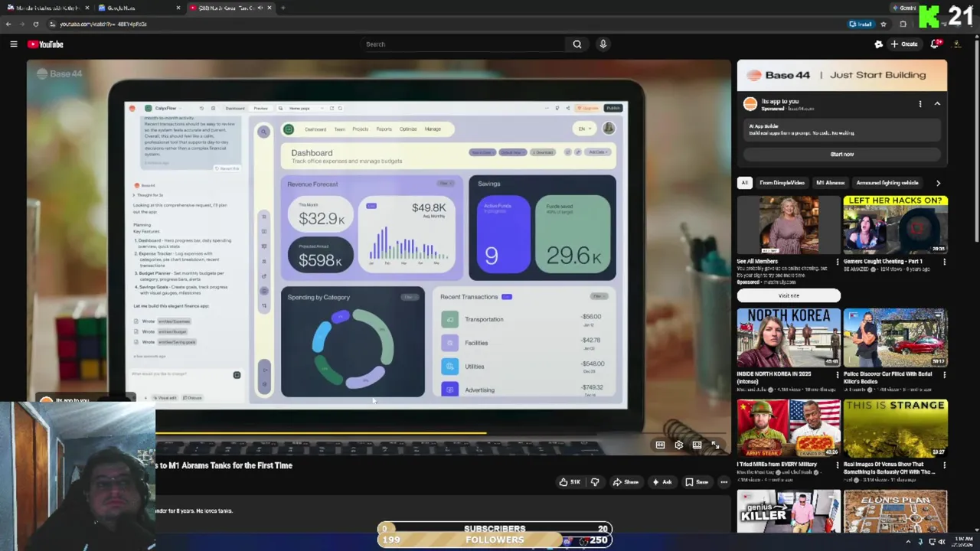The image size is (980, 551).
Task: Open options for I Tried MREs video
Action: point(837,465)
